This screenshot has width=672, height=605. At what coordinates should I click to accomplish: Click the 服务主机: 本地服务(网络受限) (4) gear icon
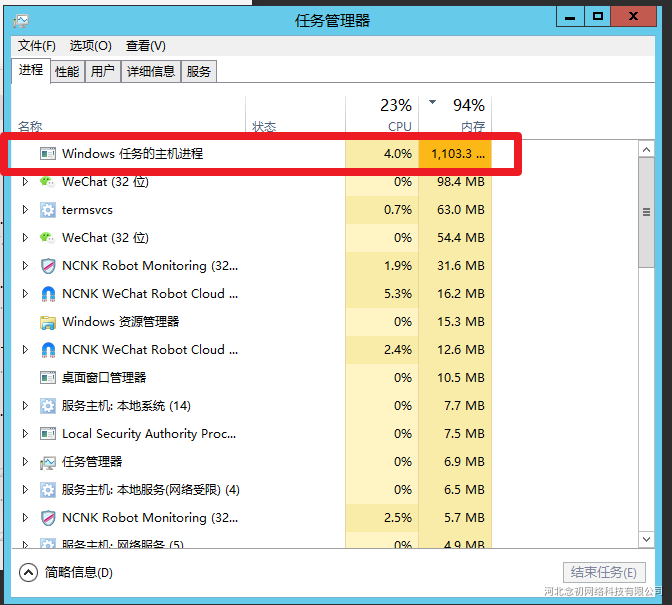(48, 490)
